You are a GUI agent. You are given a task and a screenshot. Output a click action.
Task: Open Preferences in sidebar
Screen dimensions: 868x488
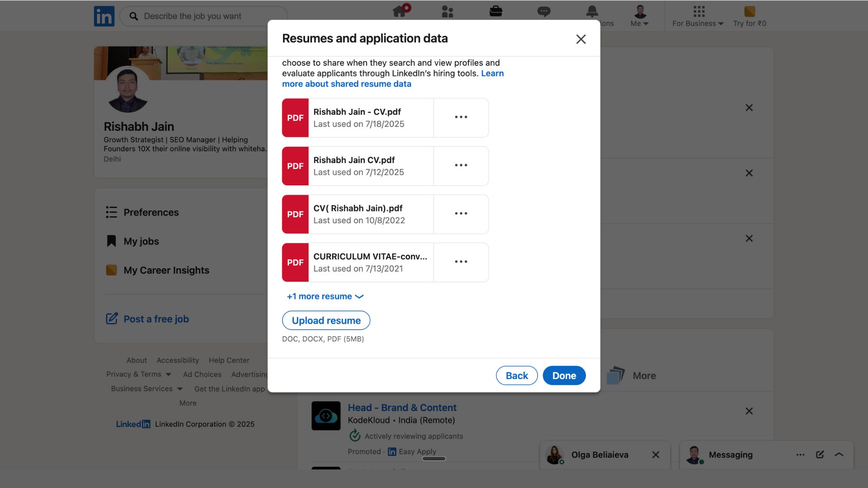pyautogui.click(x=151, y=212)
